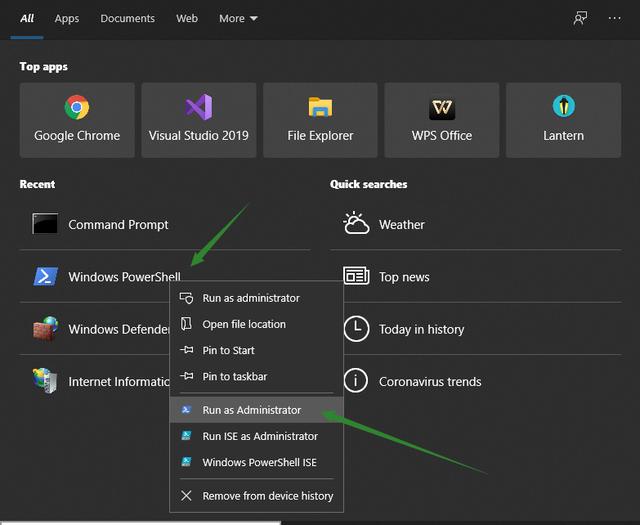Click the Today in history clock icon
Screen dimensions: 640x525
[356, 329]
